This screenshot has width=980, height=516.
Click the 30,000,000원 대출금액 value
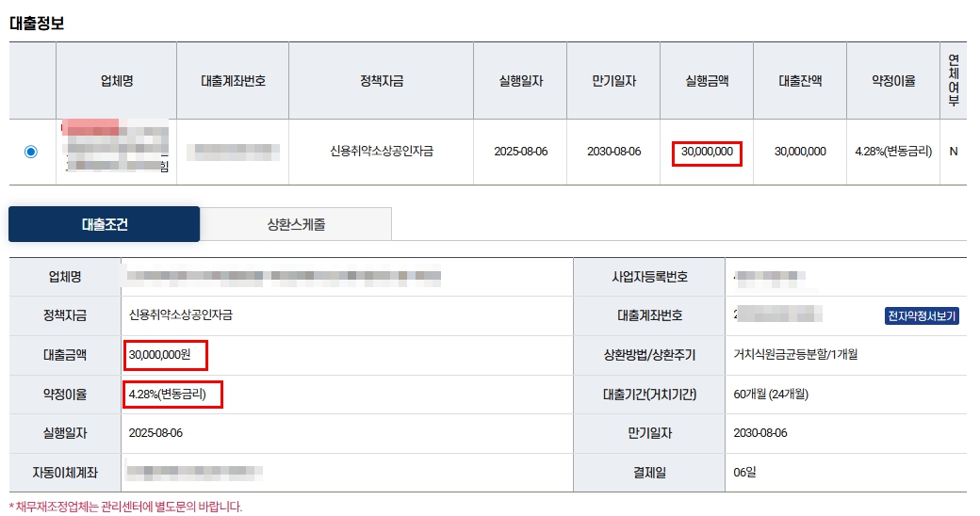coord(159,355)
